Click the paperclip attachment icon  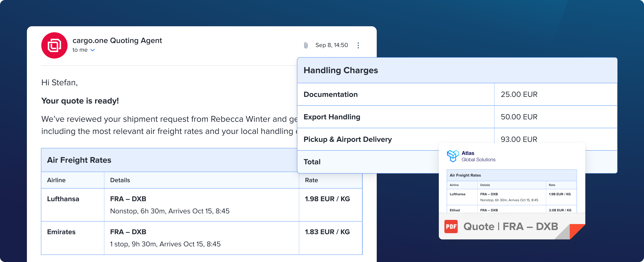tap(306, 45)
